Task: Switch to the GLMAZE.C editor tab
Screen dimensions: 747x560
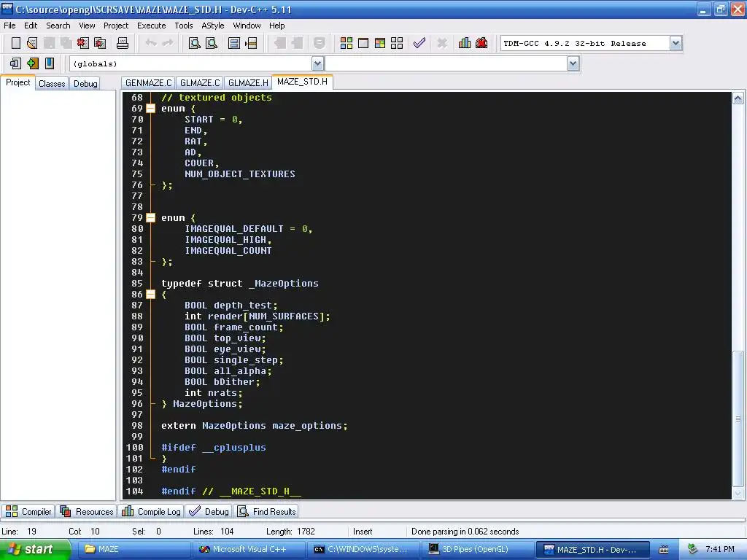Action: coord(200,83)
